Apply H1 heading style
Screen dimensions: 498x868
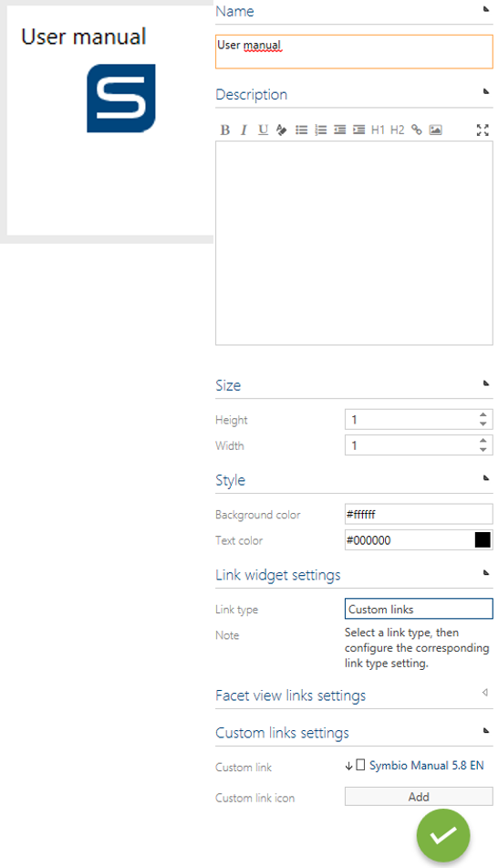[378, 131]
